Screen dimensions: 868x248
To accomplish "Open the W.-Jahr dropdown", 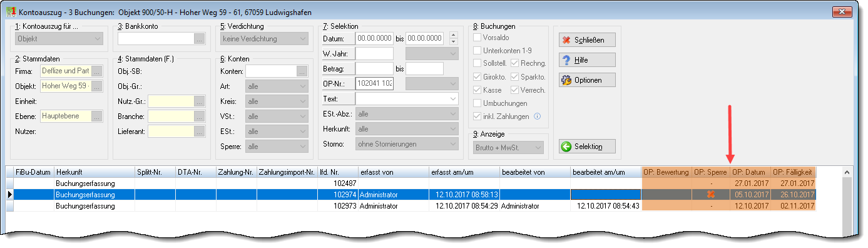I will tap(432, 54).
